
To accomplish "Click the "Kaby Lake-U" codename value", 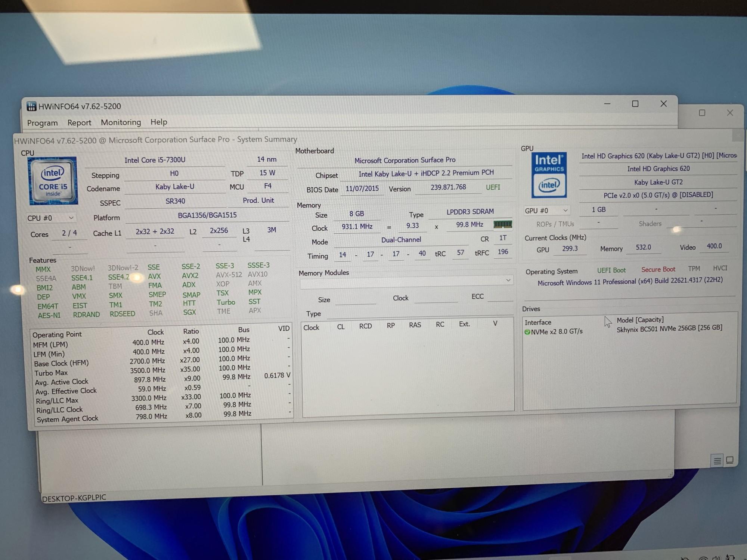I will (x=175, y=187).
